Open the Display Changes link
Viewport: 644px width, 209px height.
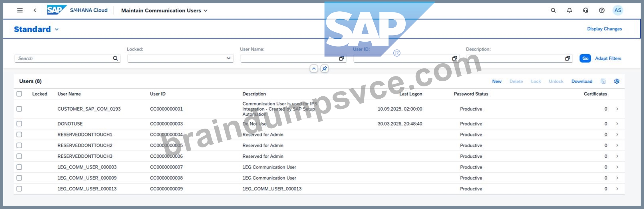tap(604, 29)
